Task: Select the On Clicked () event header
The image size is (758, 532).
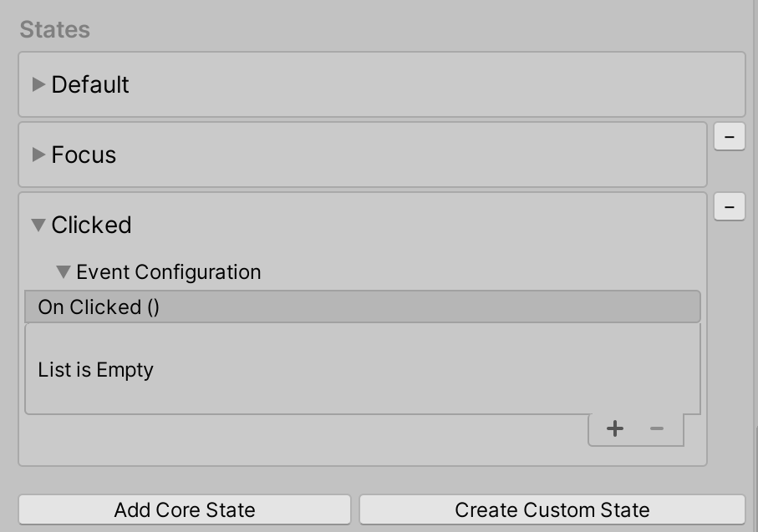Action: click(363, 307)
